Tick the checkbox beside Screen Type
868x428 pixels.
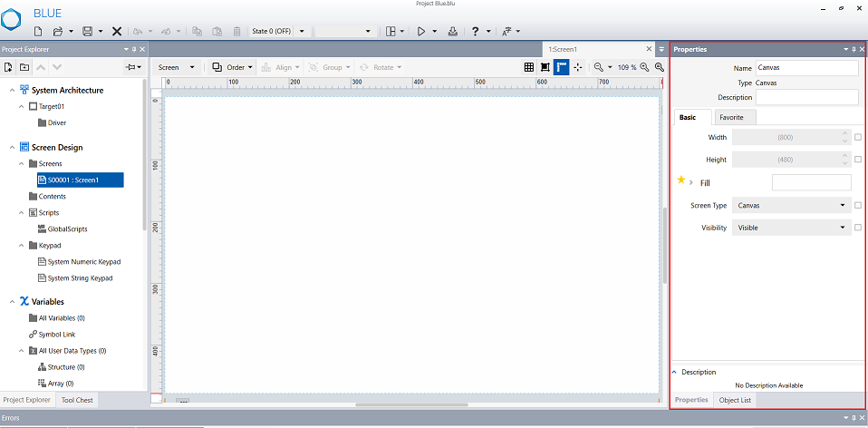click(x=858, y=205)
